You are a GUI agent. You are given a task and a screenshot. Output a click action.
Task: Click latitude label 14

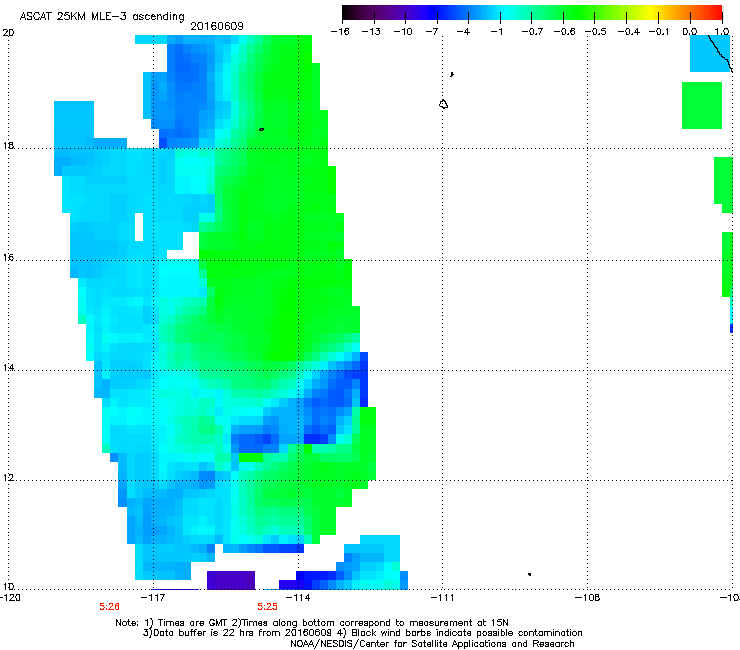click(8, 368)
